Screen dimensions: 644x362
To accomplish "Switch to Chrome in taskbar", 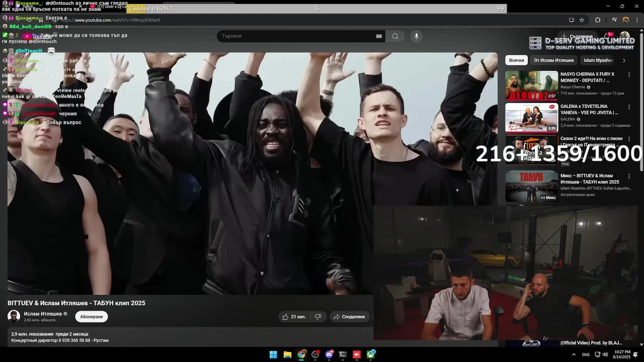I will point(301,354).
